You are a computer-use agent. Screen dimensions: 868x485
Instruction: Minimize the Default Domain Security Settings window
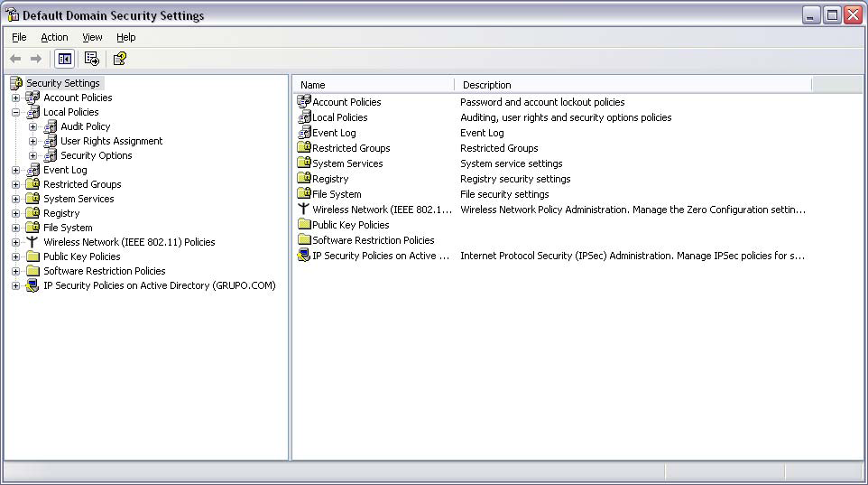[x=811, y=15]
